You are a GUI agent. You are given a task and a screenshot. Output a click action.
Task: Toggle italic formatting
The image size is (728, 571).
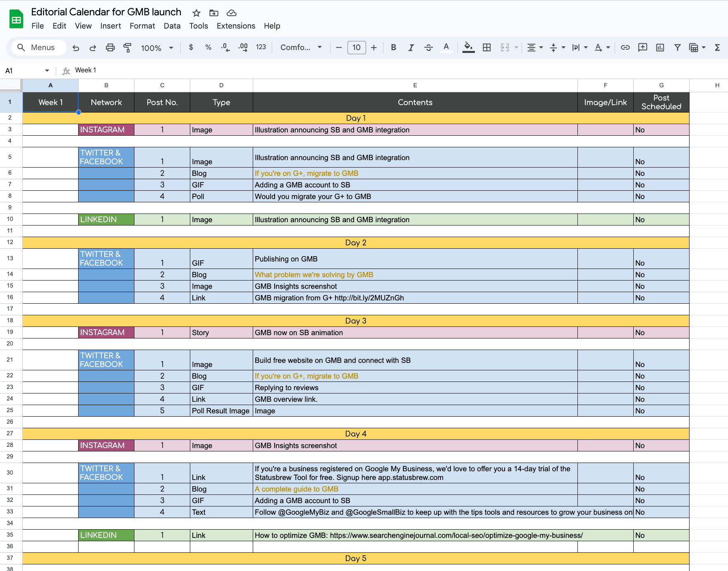[x=411, y=48]
